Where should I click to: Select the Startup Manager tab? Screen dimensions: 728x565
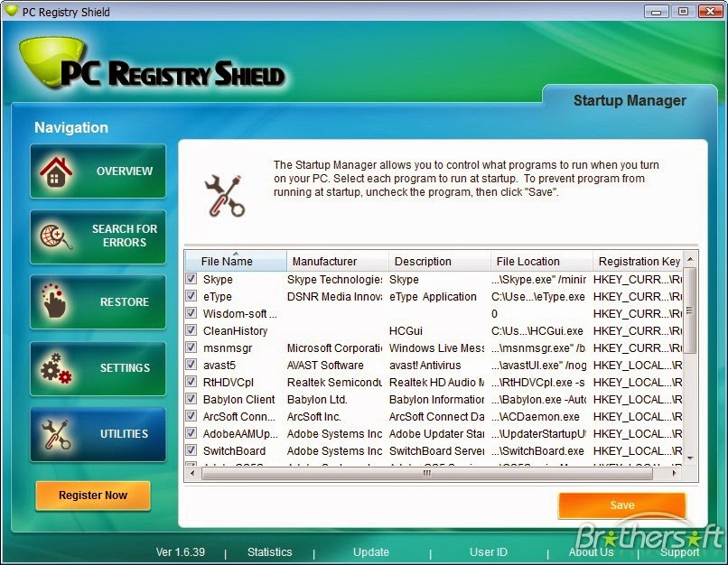click(x=630, y=100)
